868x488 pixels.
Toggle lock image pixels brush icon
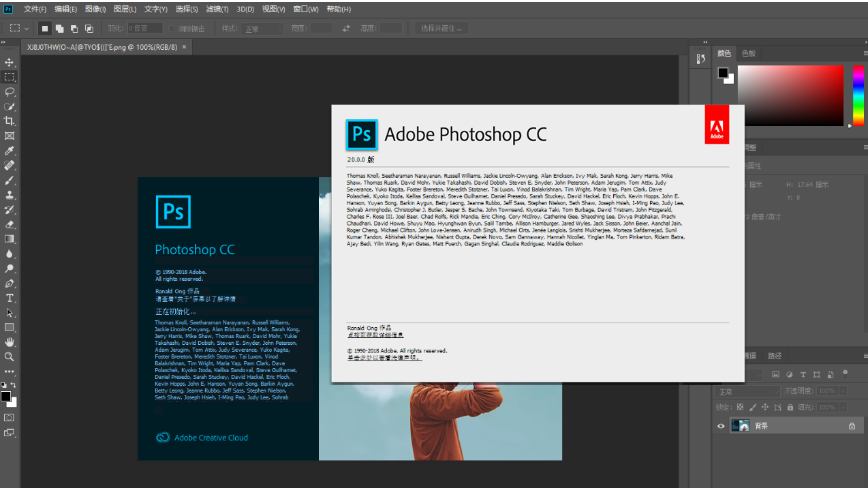pyautogui.click(x=753, y=407)
